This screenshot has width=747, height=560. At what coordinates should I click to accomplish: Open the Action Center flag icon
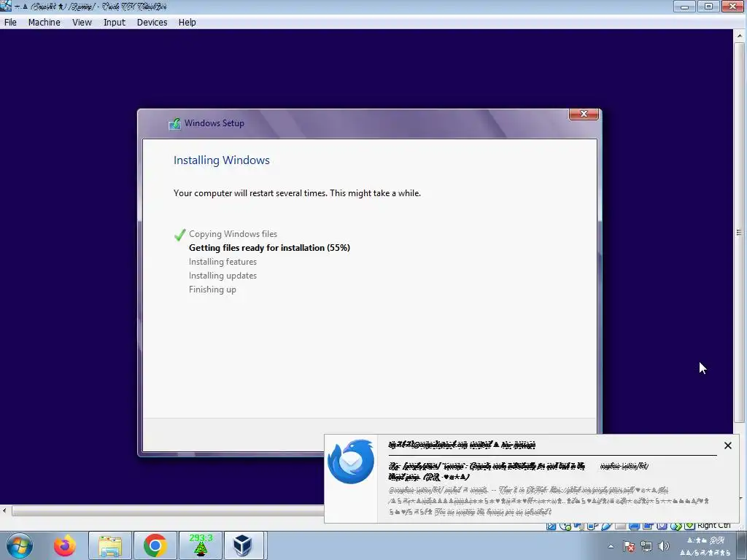point(629,547)
